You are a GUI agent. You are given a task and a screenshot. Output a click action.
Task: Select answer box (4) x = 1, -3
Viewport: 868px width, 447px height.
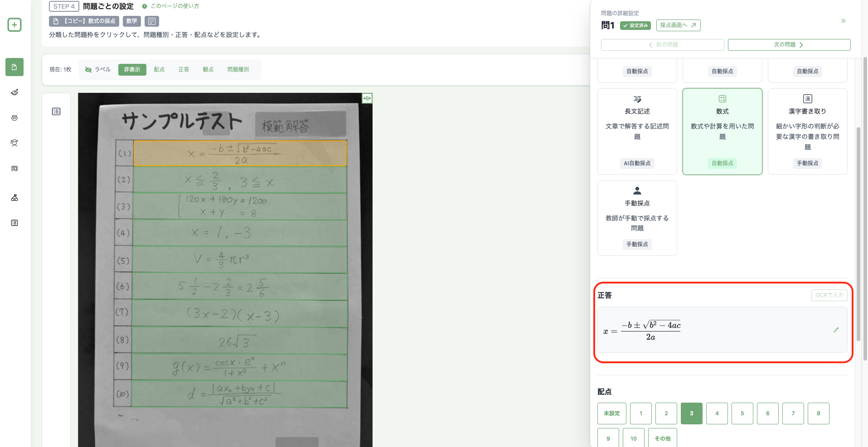pos(240,233)
